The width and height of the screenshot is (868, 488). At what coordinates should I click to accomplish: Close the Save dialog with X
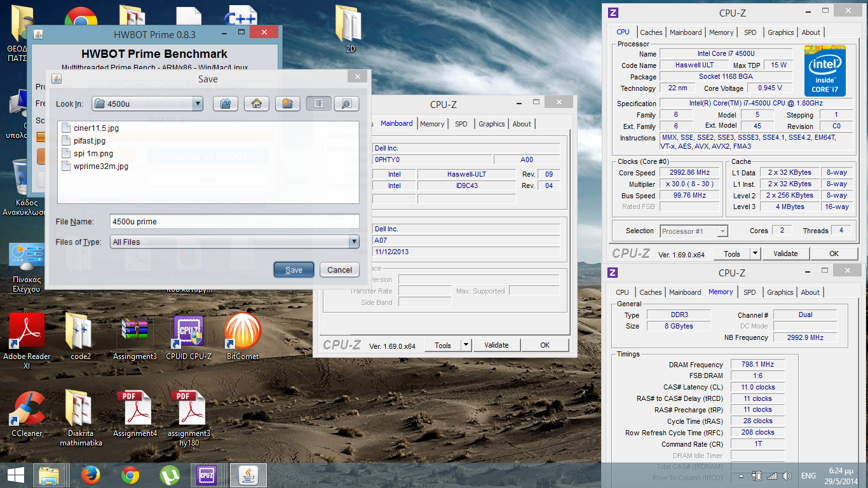pyautogui.click(x=358, y=76)
